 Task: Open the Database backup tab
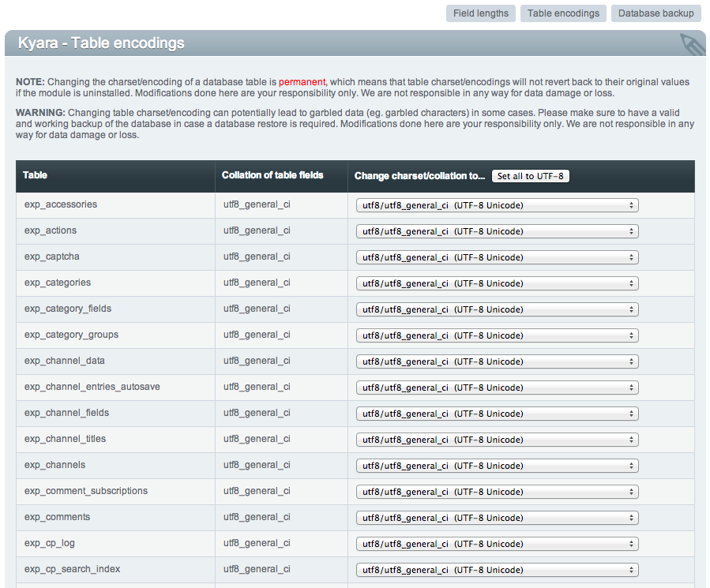pyautogui.click(x=656, y=13)
